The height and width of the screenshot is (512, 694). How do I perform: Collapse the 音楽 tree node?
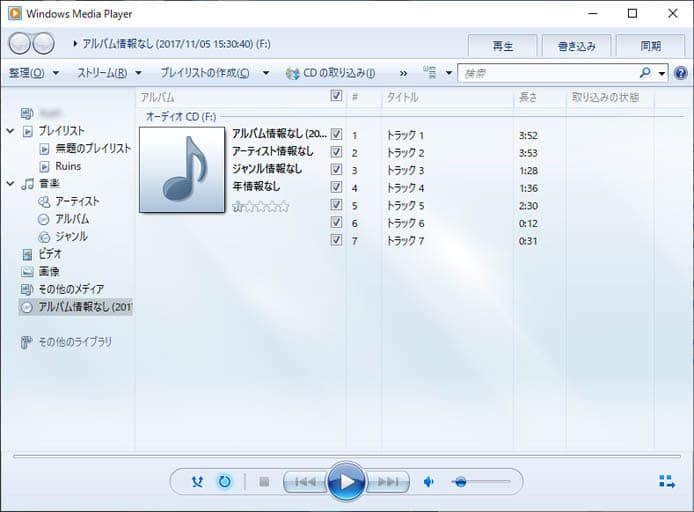pyautogui.click(x=11, y=184)
